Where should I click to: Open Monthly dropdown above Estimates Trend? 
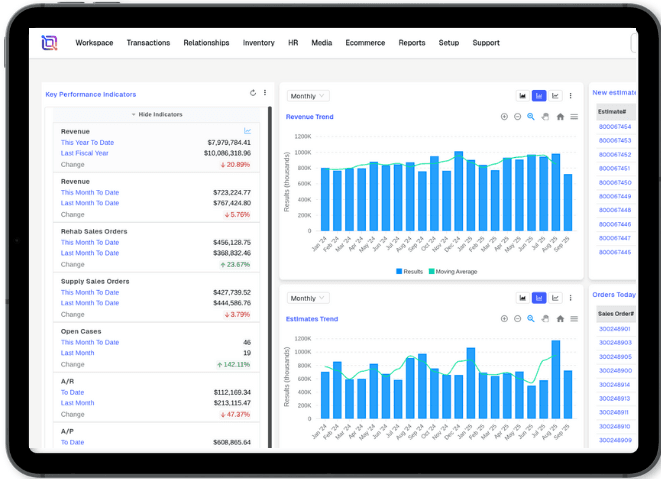pyautogui.click(x=308, y=298)
